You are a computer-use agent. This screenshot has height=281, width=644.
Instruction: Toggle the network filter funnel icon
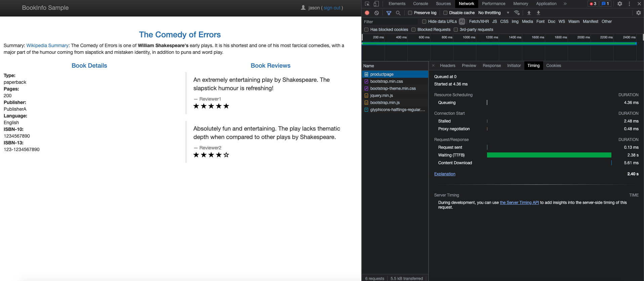click(x=389, y=13)
